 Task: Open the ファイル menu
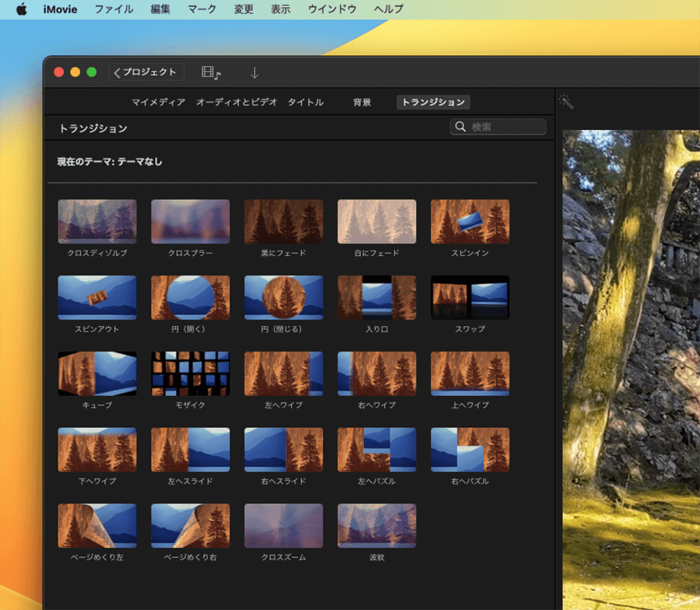point(114,9)
